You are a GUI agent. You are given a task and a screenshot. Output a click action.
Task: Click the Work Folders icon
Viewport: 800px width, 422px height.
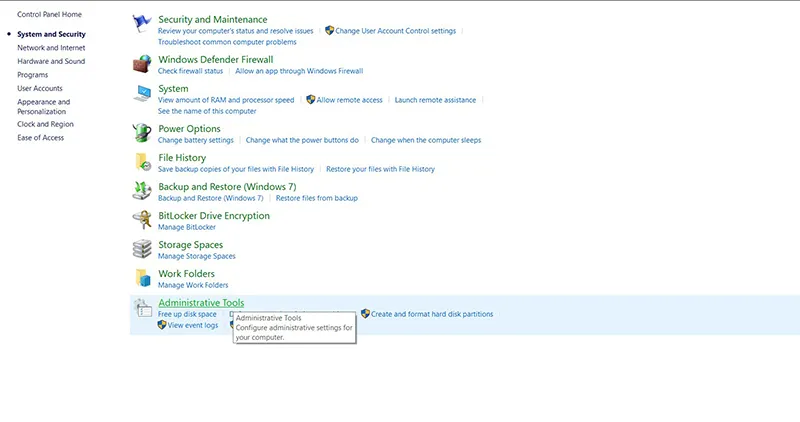coord(142,279)
